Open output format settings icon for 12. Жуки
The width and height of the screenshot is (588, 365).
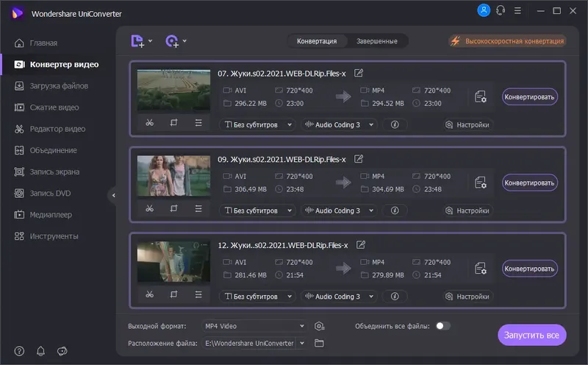click(x=481, y=269)
